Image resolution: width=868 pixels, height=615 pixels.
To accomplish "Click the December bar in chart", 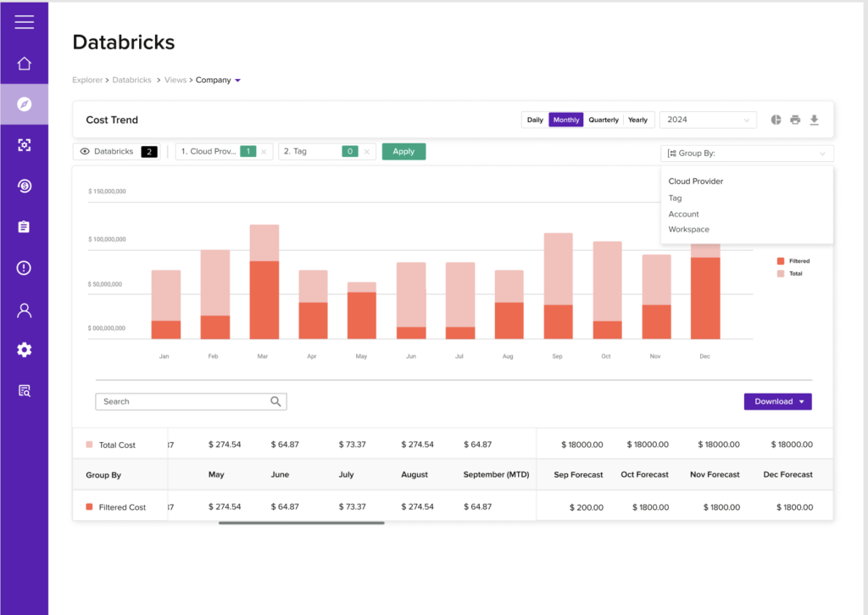I will pos(705,292).
